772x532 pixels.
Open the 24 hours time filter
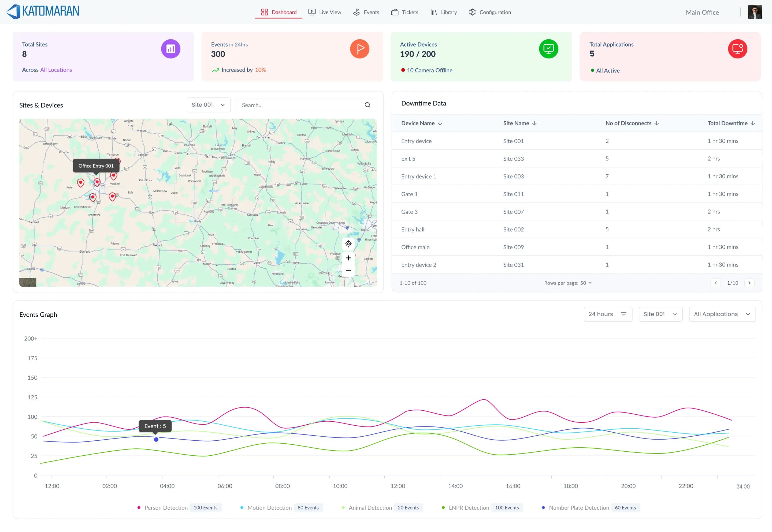point(608,314)
